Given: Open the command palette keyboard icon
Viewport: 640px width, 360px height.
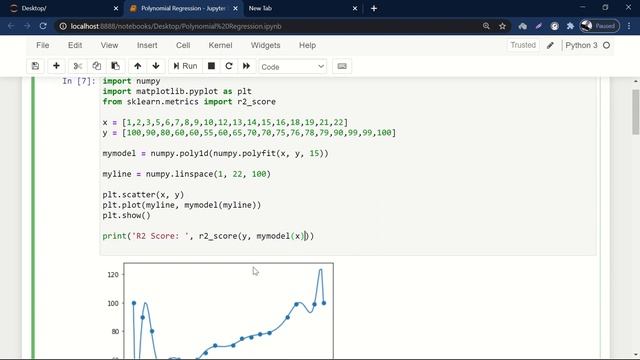Looking at the screenshot, I should click(x=342, y=66).
